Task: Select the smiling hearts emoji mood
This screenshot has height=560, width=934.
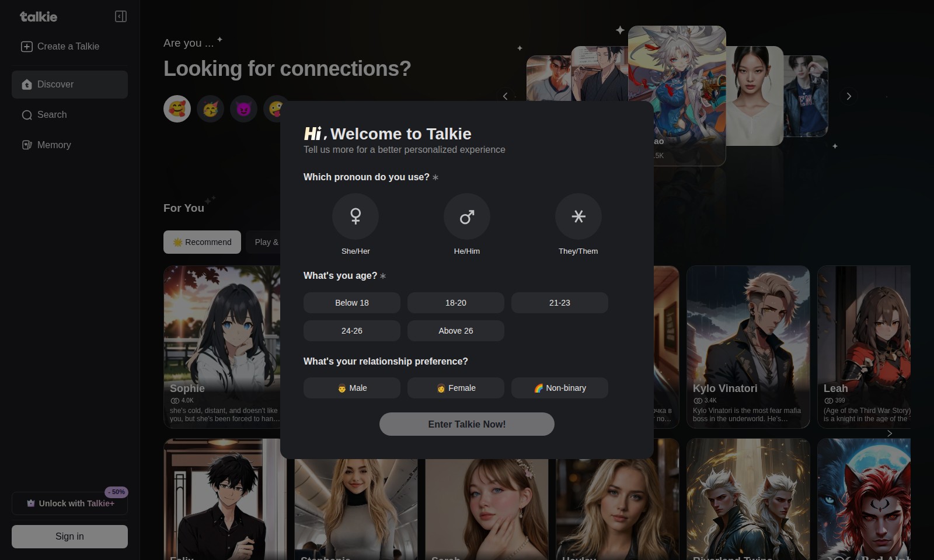Action: coord(177,108)
